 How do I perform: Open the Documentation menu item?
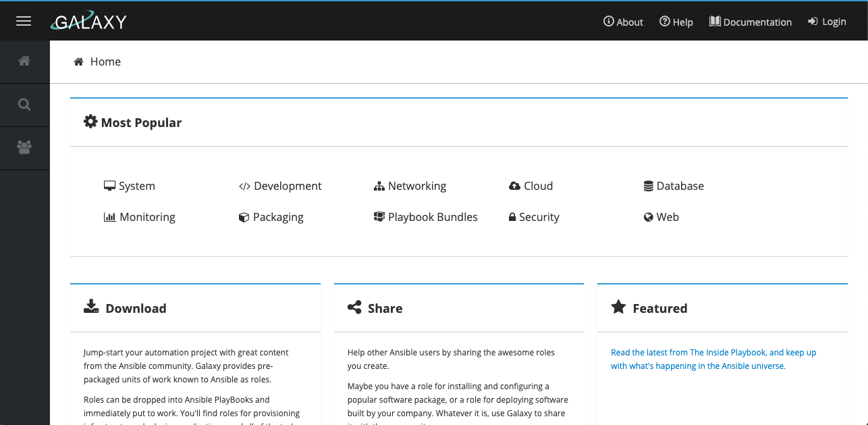(751, 22)
